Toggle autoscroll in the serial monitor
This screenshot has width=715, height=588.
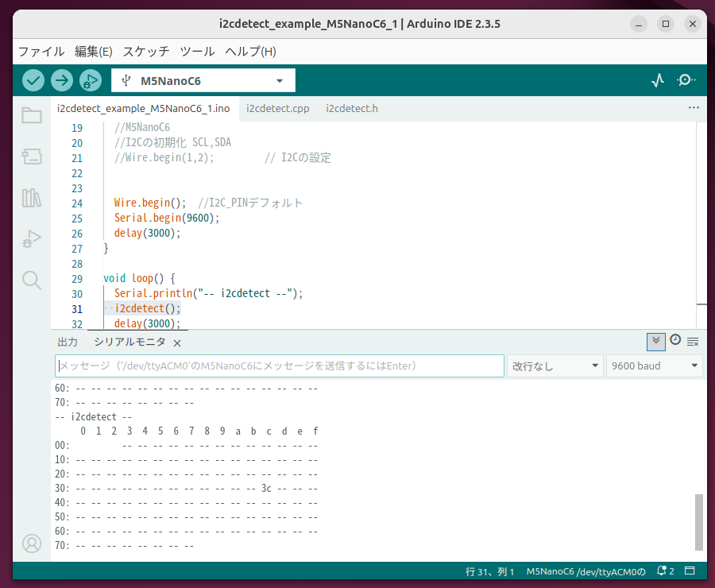click(x=655, y=341)
